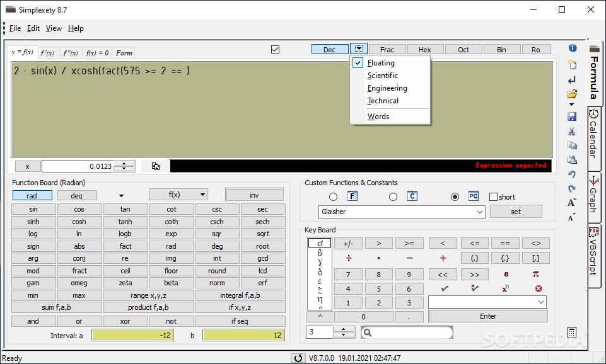Insert the pi constant

pos(535,274)
